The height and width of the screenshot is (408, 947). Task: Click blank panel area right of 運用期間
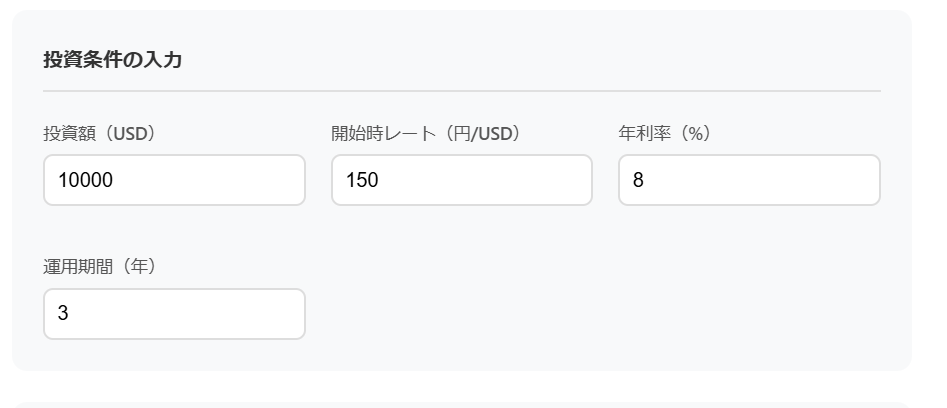pyautogui.click(x=600, y=310)
